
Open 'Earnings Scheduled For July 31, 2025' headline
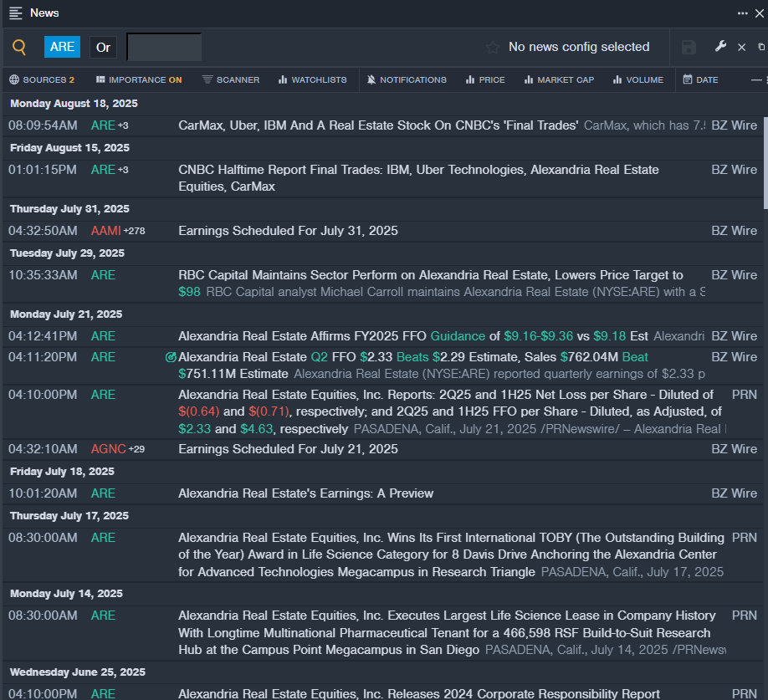(x=288, y=231)
